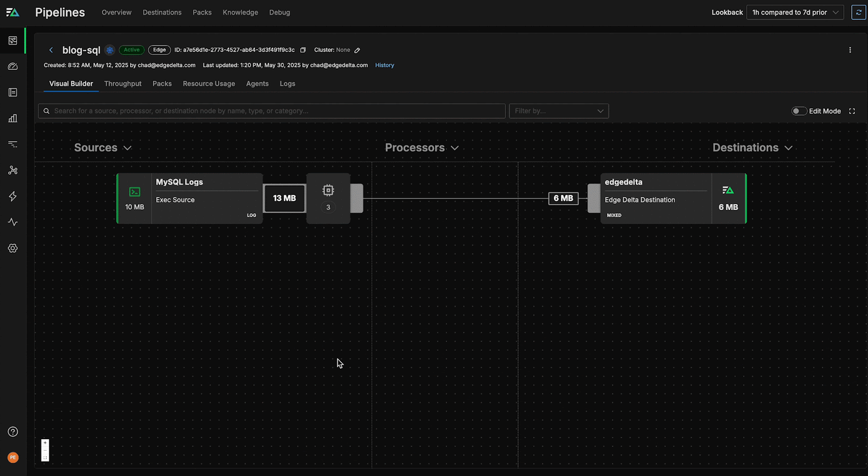Open the settings gear in sidebar
The image size is (868, 476).
[x=13, y=248]
